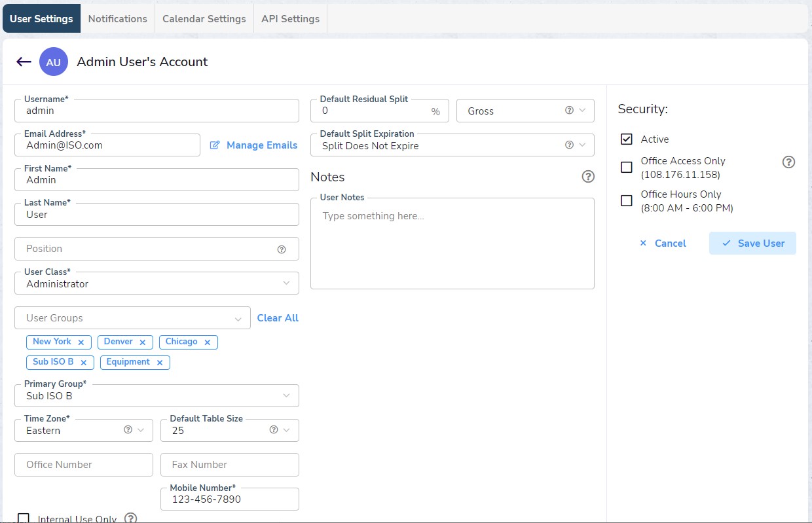Viewport: 812px width, 523px height.
Task: Click the Cancel button
Action: coord(663,243)
